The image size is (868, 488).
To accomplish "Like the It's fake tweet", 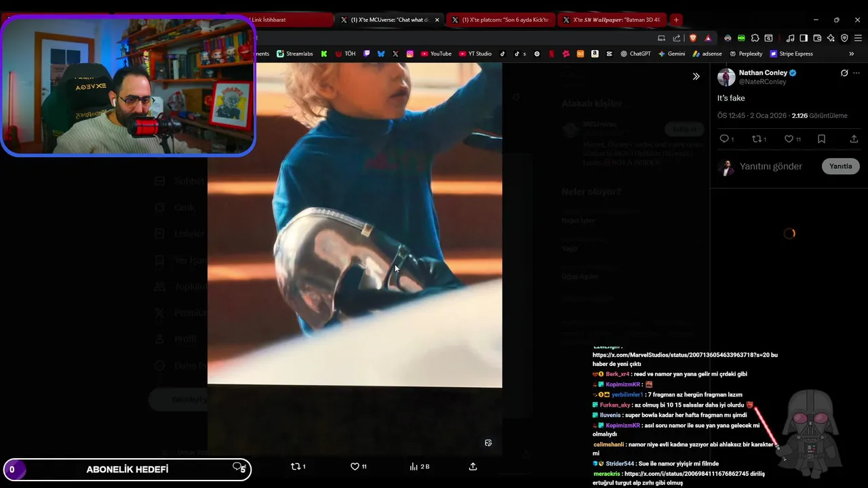I will click(x=789, y=139).
